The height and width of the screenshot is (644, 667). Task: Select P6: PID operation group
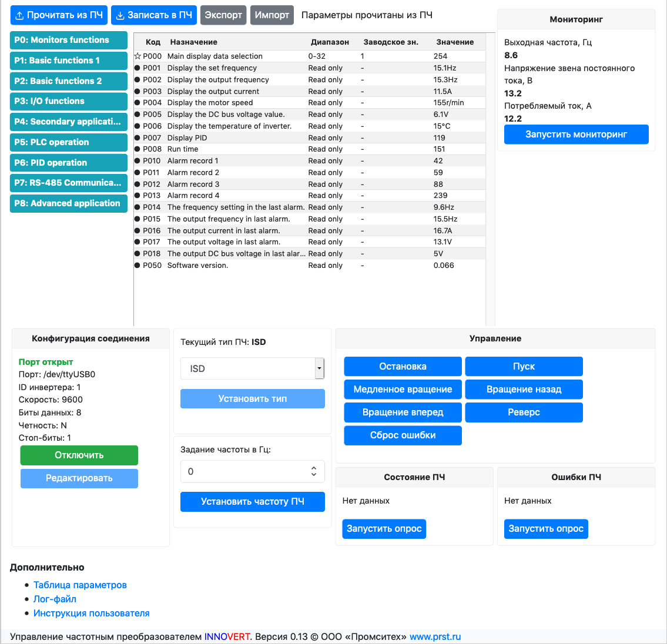(69, 163)
